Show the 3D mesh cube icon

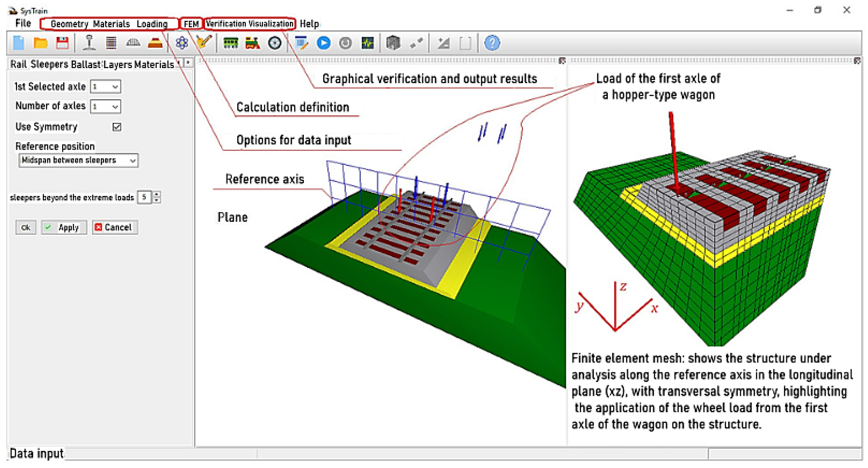point(393,43)
